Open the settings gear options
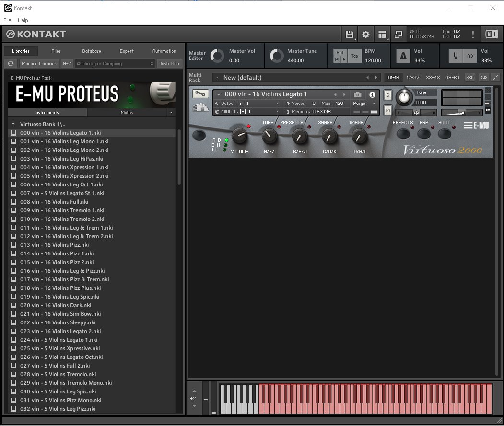 click(366, 35)
